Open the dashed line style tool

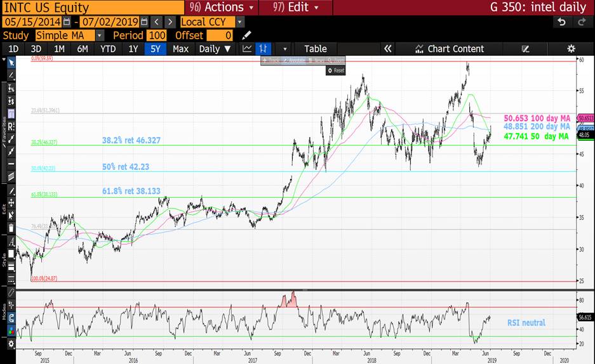pyautogui.click(x=11, y=280)
